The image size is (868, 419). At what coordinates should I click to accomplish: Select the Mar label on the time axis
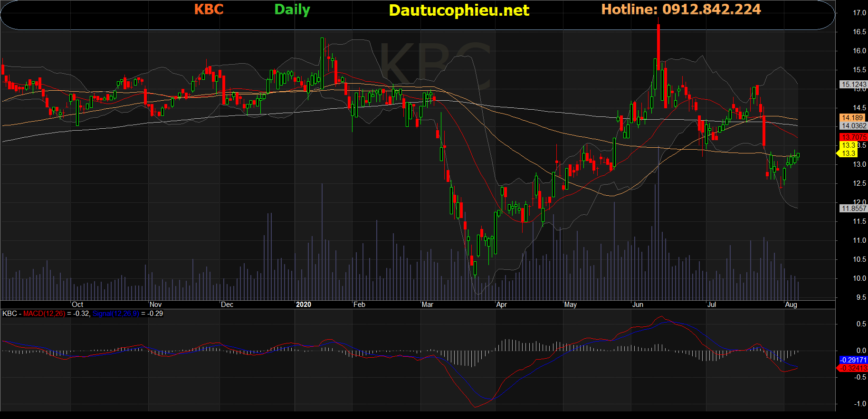coord(427,305)
